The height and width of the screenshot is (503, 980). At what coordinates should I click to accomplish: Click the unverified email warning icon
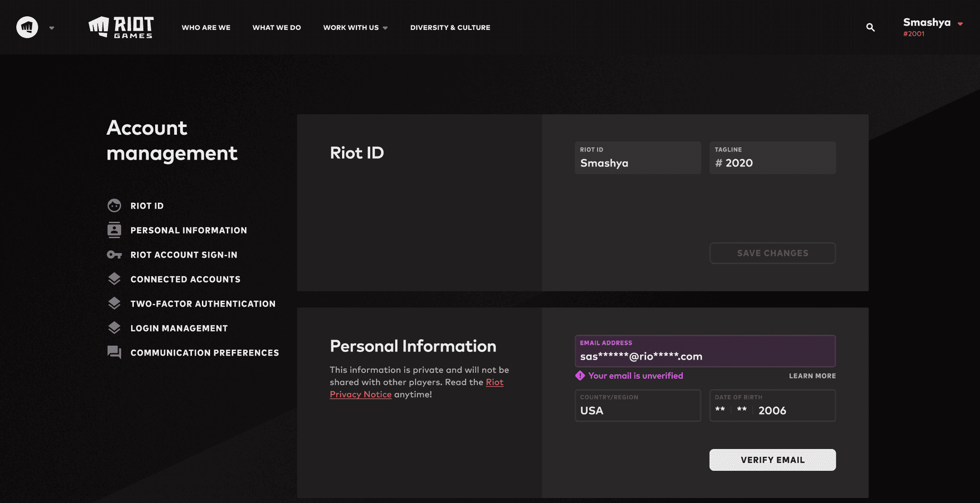click(580, 376)
